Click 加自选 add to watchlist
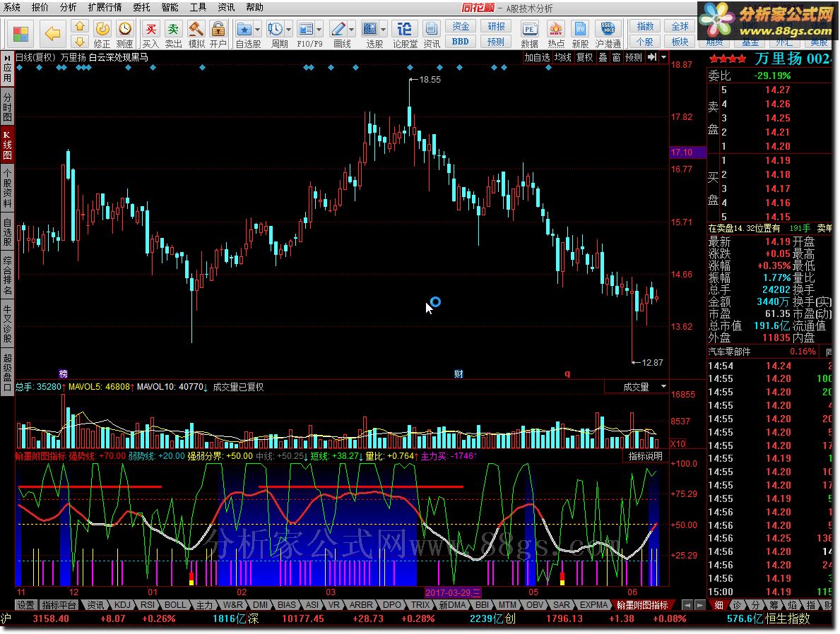This screenshot has width=840, height=634. (x=537, y=57)
